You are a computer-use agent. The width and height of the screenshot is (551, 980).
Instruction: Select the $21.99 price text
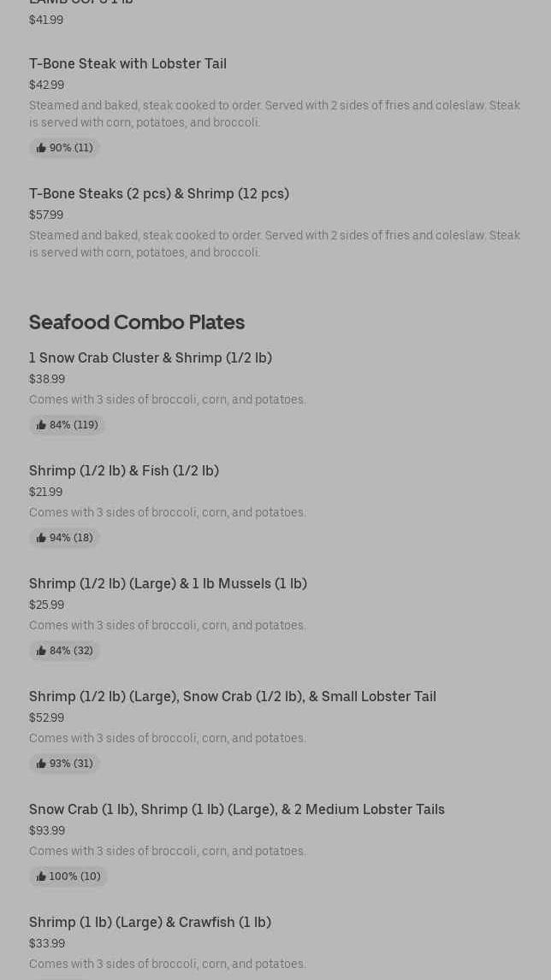coord(45,492)
